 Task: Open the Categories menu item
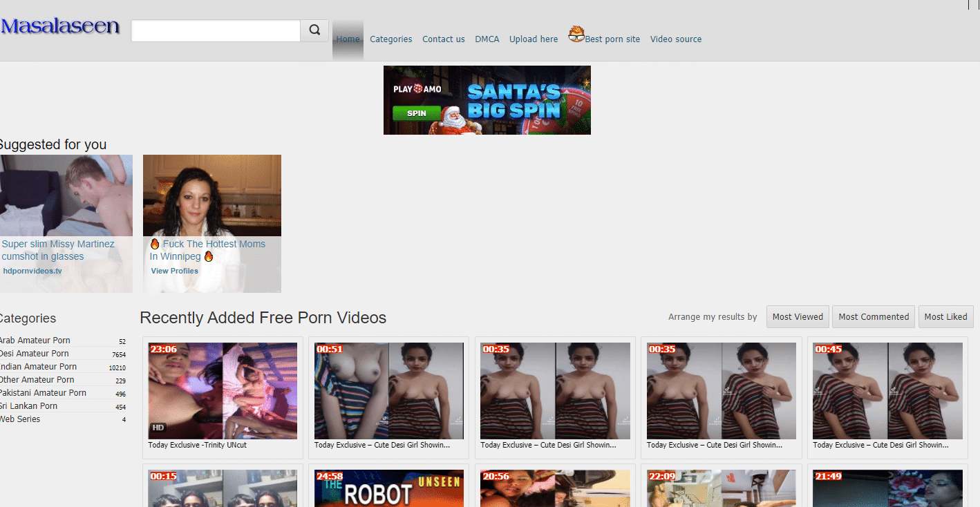[x=390, y=39]
